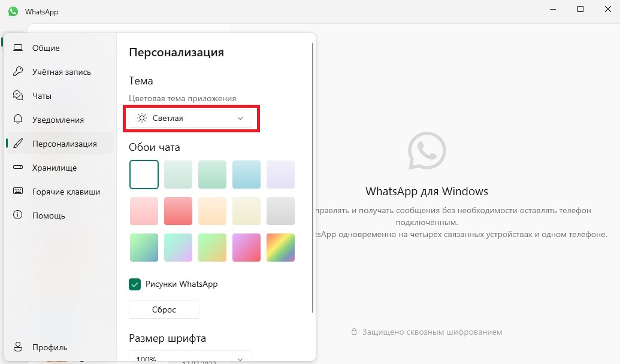Click the keyboard icon beside Горячие клавиши

[18, 191]
